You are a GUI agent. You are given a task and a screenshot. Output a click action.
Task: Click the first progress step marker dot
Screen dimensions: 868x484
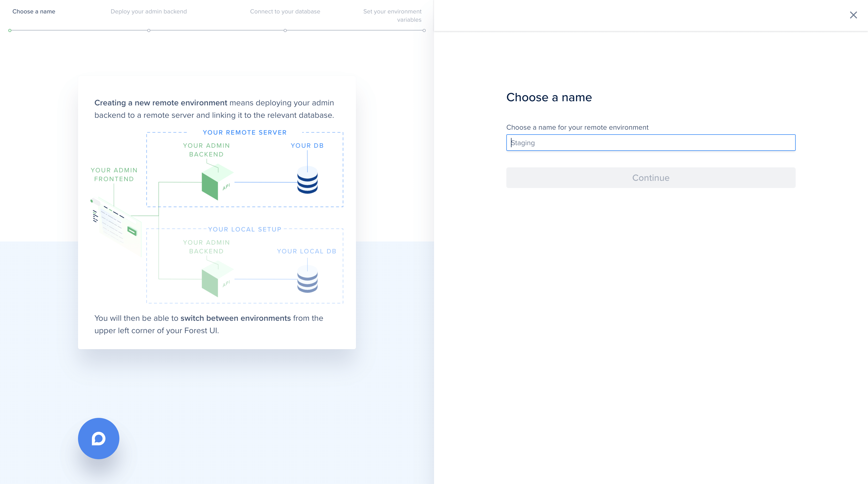tap(10, 30)
